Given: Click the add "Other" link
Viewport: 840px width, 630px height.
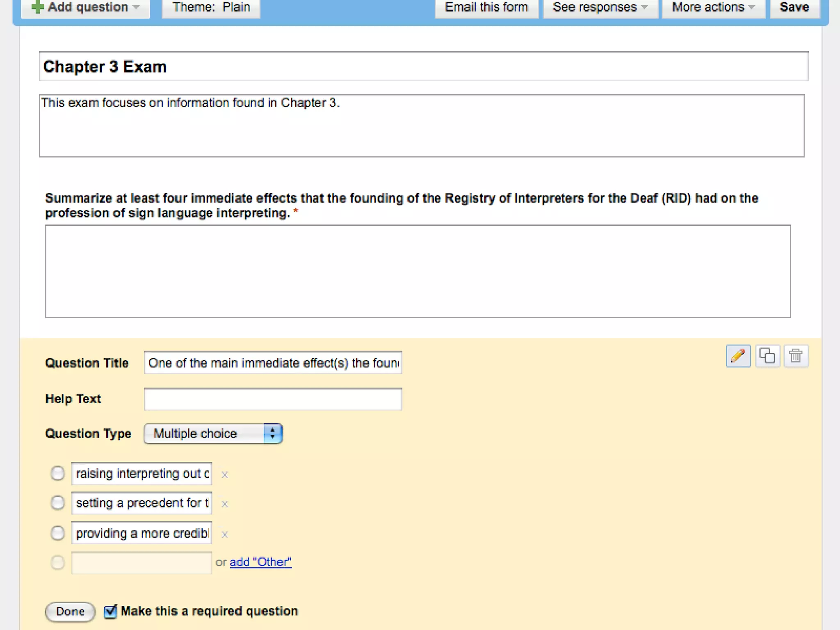Looking at the screenshot, I should [260, 562].
